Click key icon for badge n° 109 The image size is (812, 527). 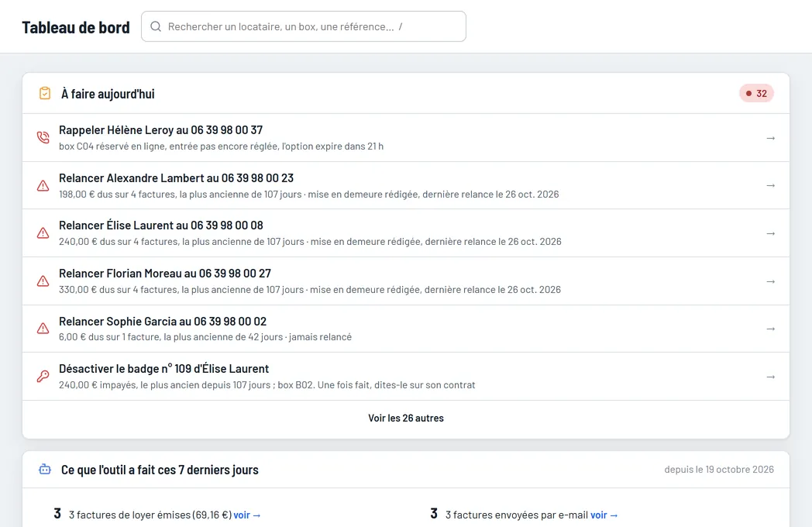[43, 376]
